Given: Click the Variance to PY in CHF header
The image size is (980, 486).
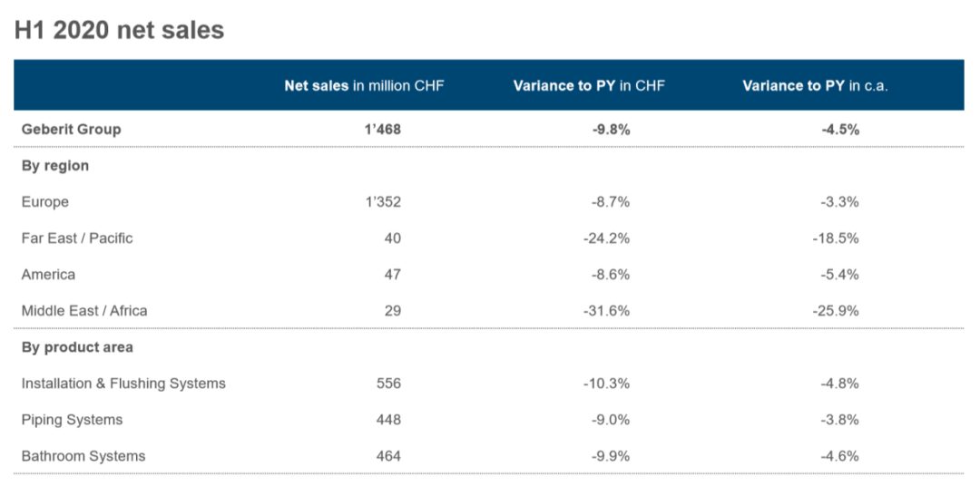Looking at the screenshot, I should 589,86.
